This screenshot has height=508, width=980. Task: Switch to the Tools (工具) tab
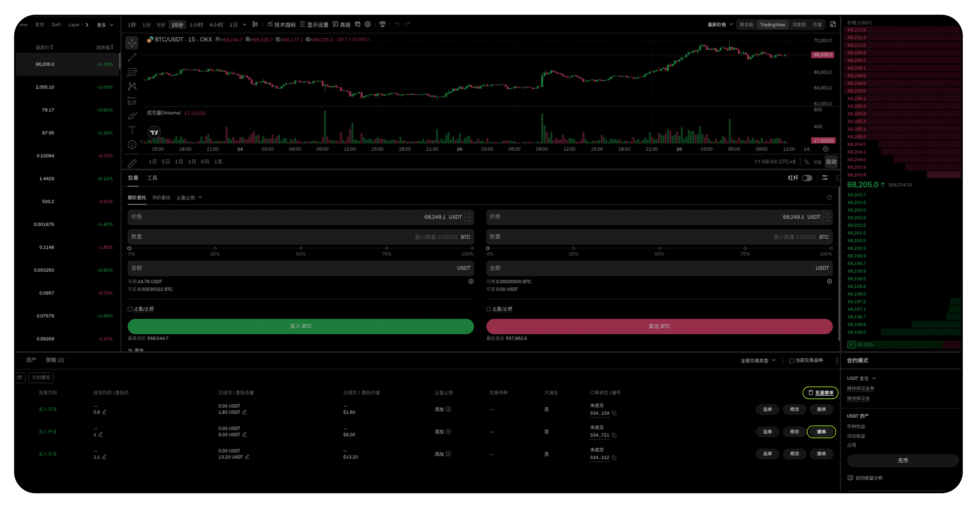(x=152, y=178)
